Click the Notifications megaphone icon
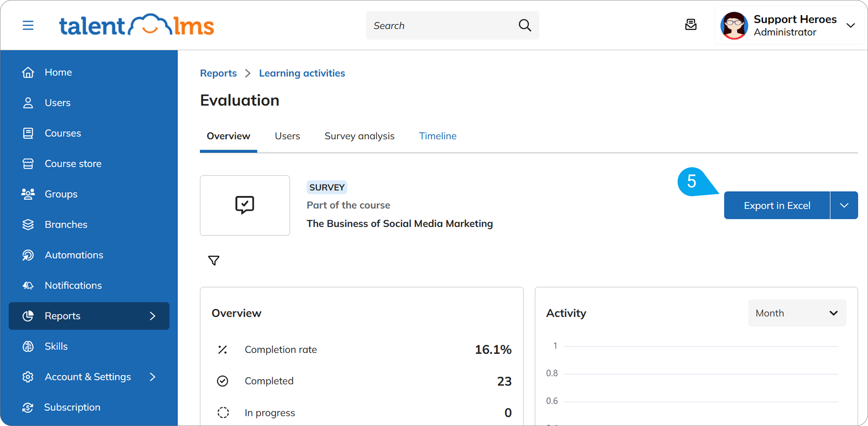This screenshot has width=868, height=426. point(28,286)
